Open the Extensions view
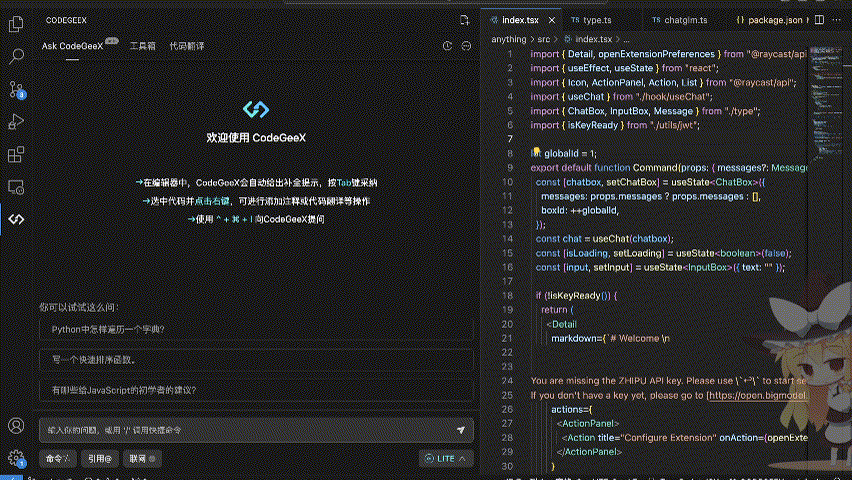Image resolution: width=852 pixels, height=480 pixels. pyautogui.click(x=16, y=154)
